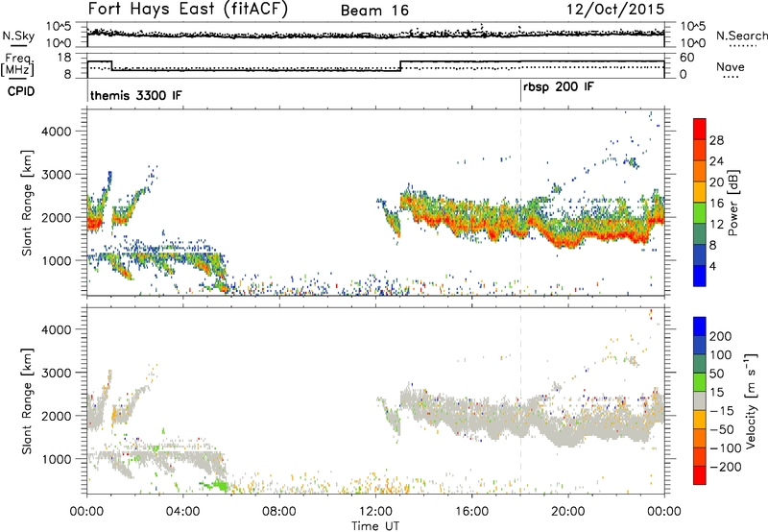Click the 'Slant Range [km]' label of the power panel
The image size is (768, 532).
click(27, 203)
